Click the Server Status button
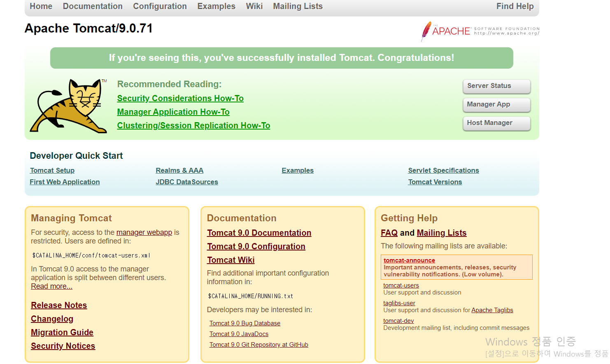 pyautogui.click(x=496, y=86)
